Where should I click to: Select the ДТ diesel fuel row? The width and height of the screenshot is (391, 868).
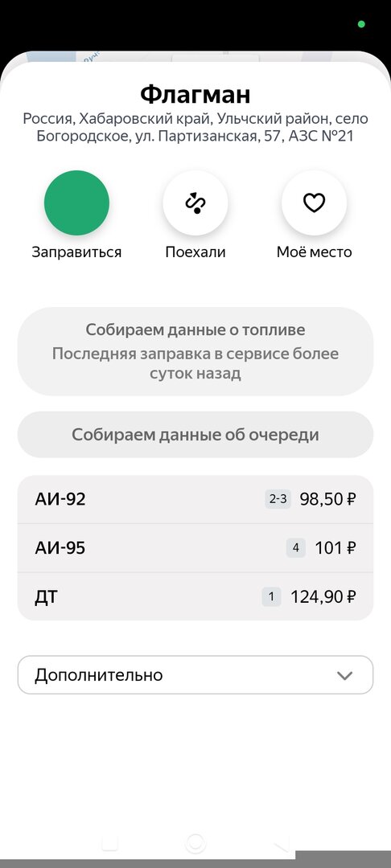pyautogui.click(x=195, y=596)
